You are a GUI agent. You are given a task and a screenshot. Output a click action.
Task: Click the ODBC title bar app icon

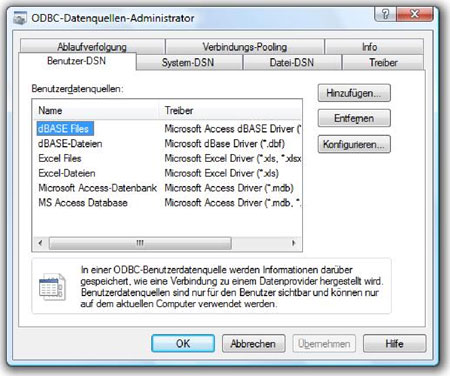[20, 18]
